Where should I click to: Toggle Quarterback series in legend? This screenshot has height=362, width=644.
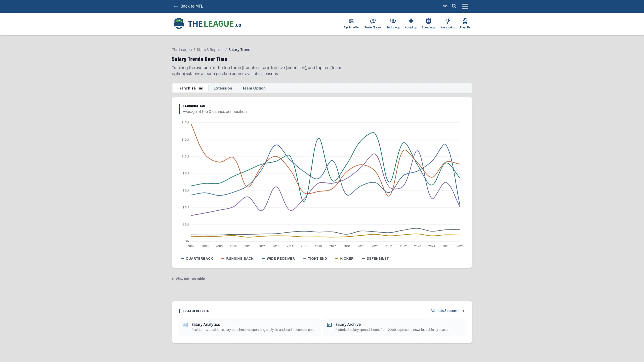tap(197, 258)
